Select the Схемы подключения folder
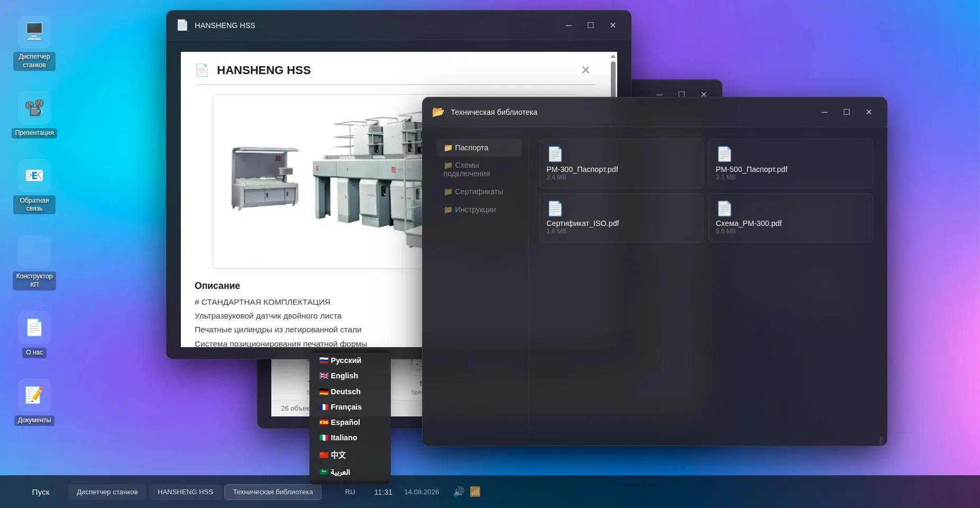This screenshot has height=508, width=980. 479,169
